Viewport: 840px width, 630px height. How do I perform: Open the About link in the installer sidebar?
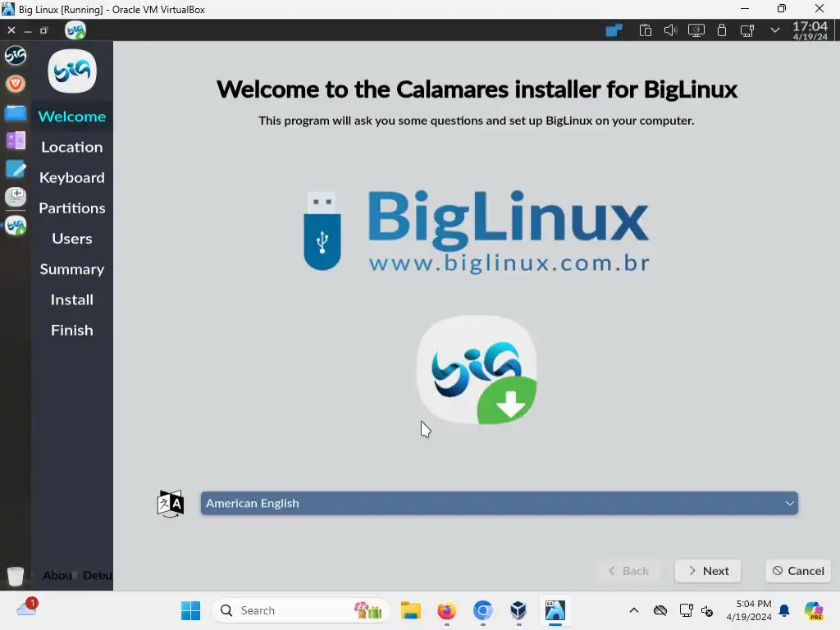(57, 575)
